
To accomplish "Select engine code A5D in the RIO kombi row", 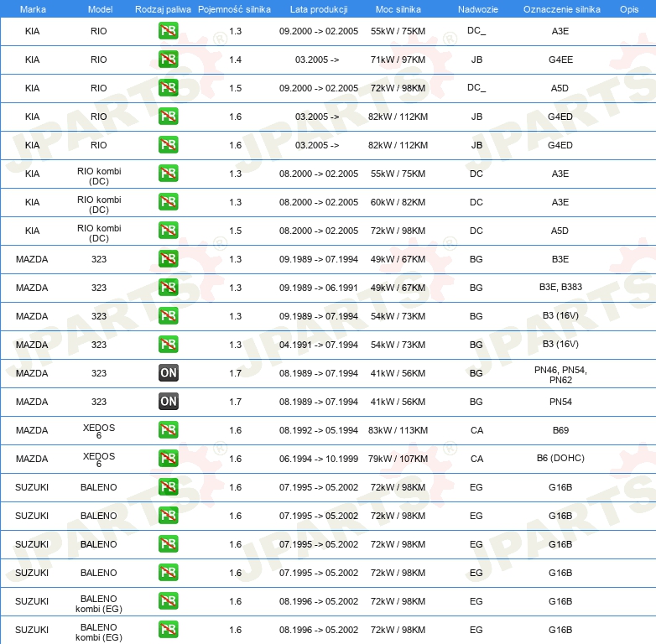I will (x=560, y=231).
